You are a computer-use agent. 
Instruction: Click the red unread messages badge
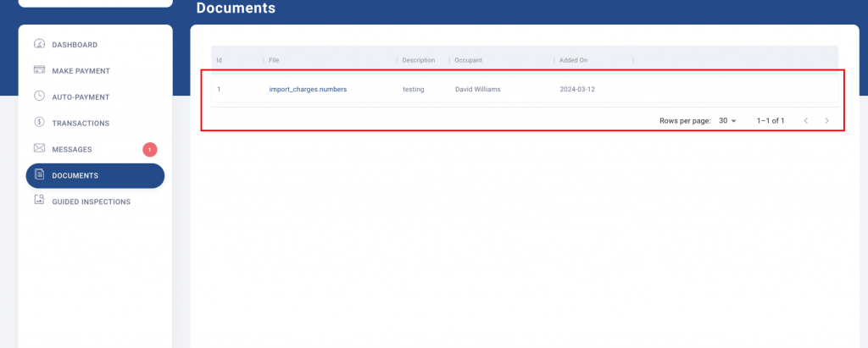click(150, 150)
